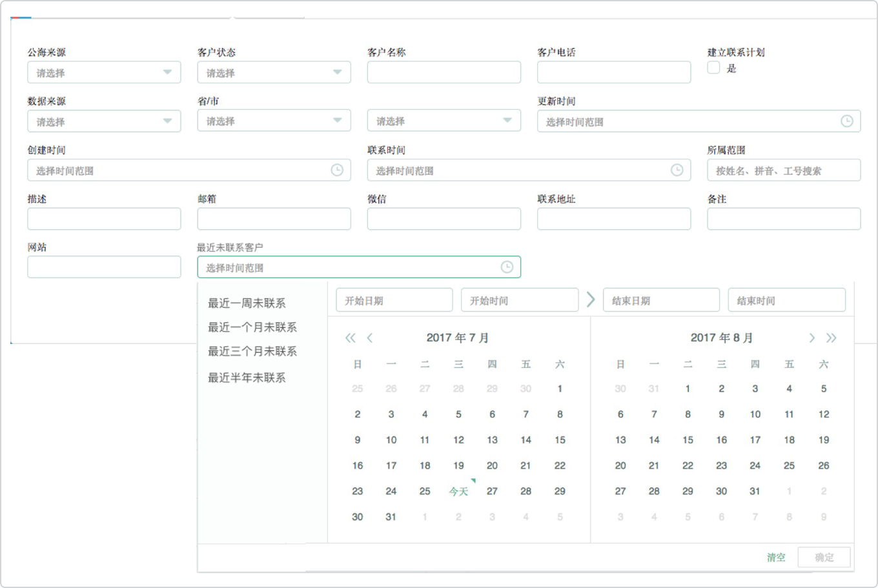The image size is (878, 588).
Task: Go to next month with right arrow
Action: [x=812, y=338]
